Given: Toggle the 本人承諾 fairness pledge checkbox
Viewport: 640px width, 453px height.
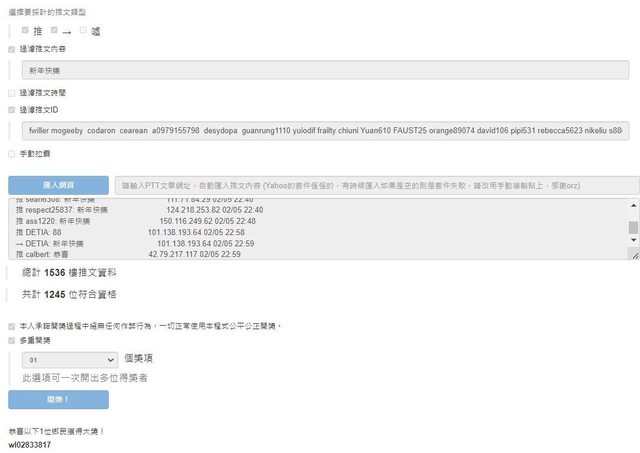Looking at the screenshot, I should coord(11,326).
